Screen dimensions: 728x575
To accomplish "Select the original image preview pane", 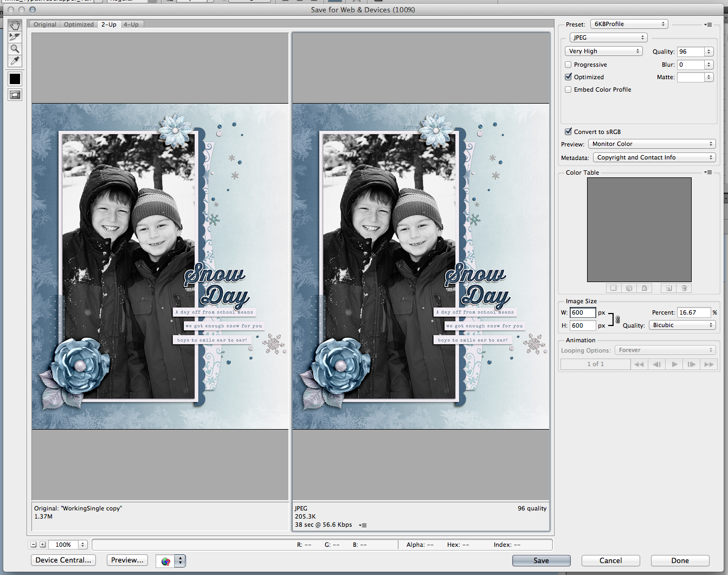I will pyautogui.click(x=160, y=266).
